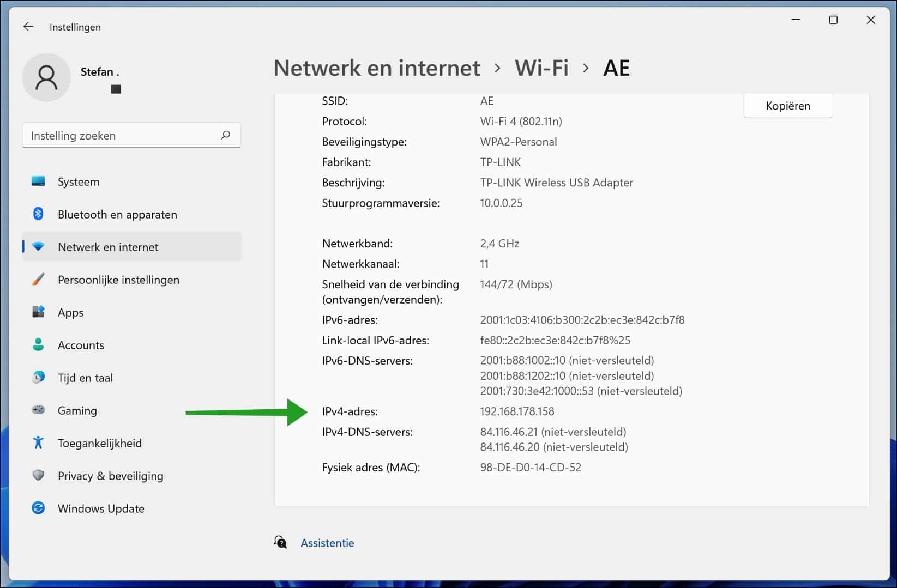Click the Netwerk en internet icon
The height and width of the screenshot is (588, 897).
tap(38, 246)
